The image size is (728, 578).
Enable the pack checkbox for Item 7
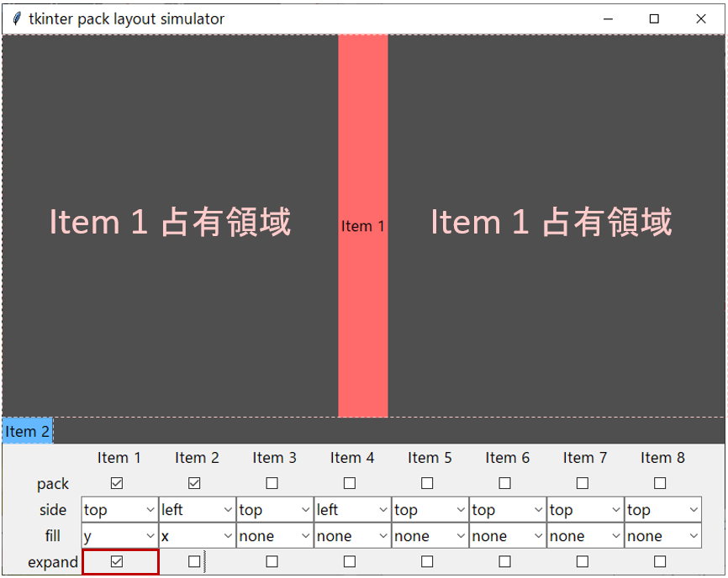tap(583, 483)
